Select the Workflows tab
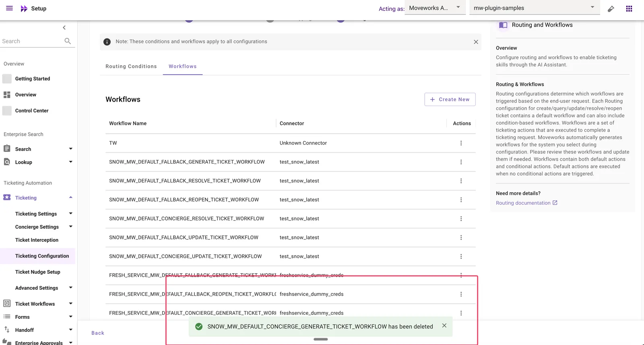Image resolution: width=644 pixels, height=345 pixels. click(x=183, y=67)
